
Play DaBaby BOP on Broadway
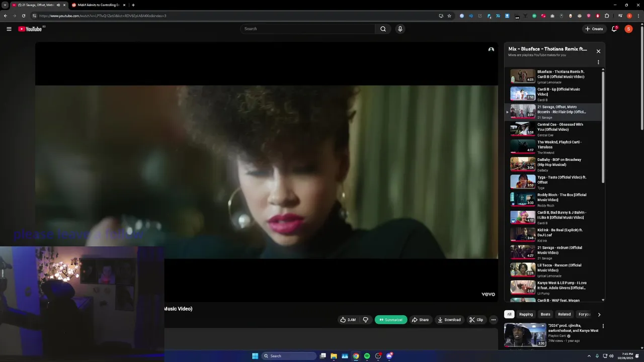(553, 164)
